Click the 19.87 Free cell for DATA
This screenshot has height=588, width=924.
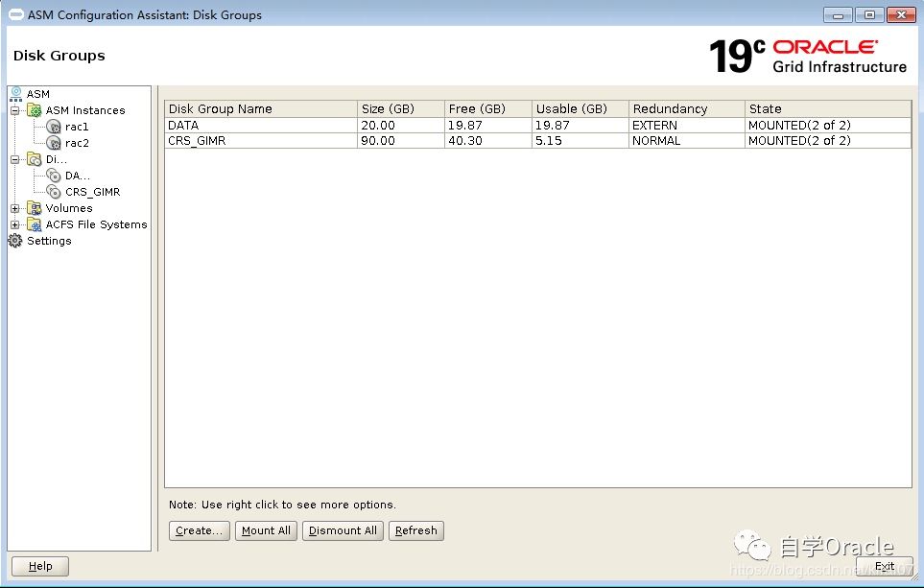coord(488,125)
